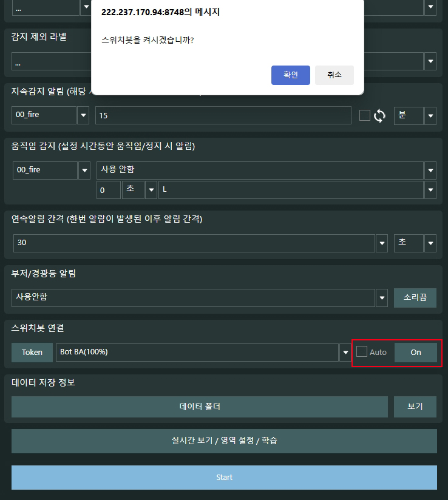Click the Token button
The width and height of the screenshot is (448, 500).
[x=32, y=353]
